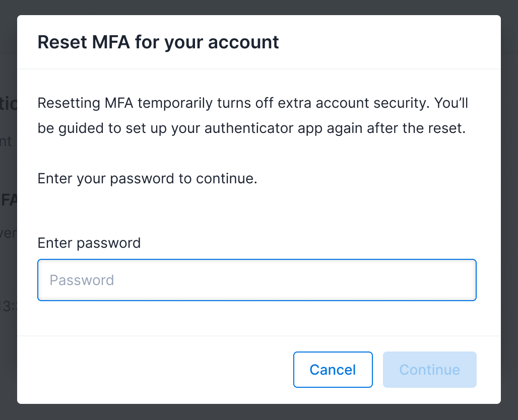The image size is (518, 420).
Task: Click the "Enter password" field label
Action: (89, 243)
